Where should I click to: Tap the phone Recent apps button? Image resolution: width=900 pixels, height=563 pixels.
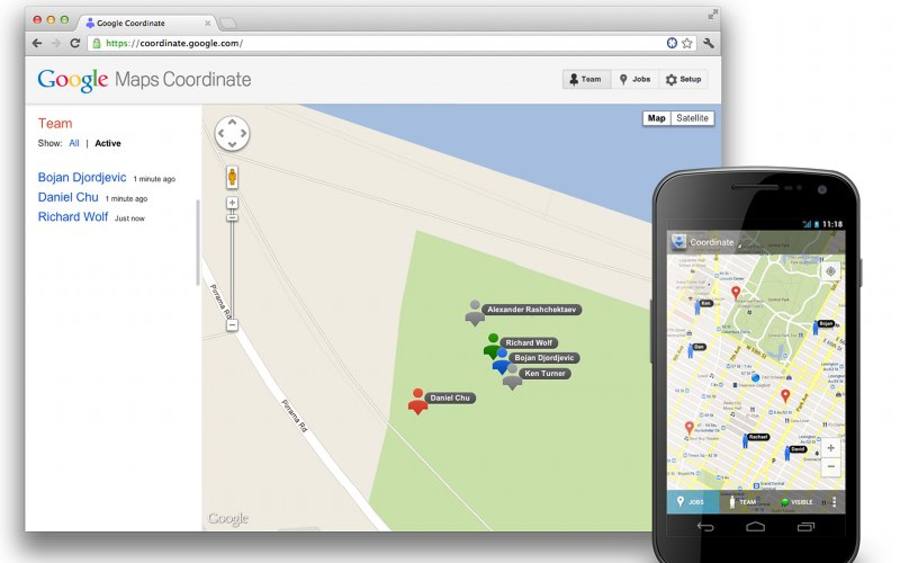click(x=806, y=527)
